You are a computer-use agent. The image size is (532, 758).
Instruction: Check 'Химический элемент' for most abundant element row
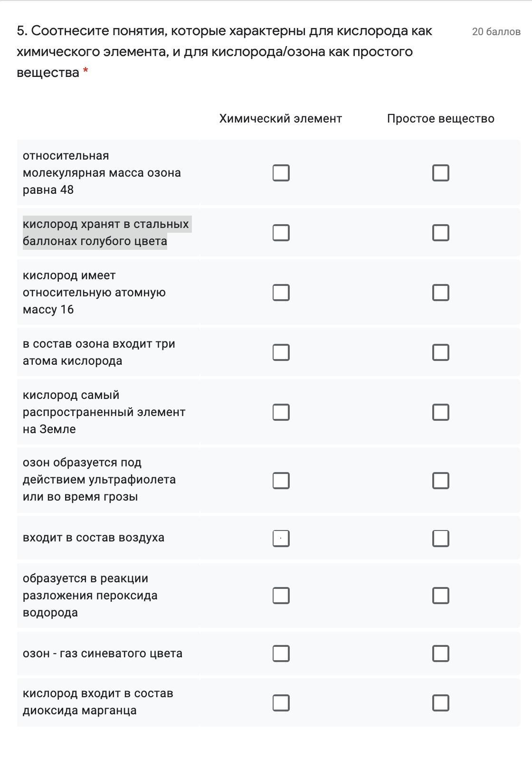pos(281,412)
